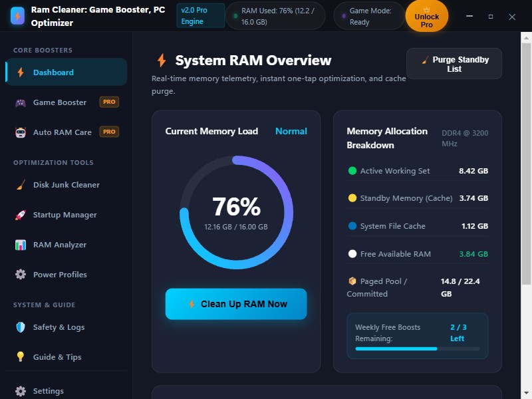The height and width of the screenshot is (399, 532).
Task: Switch to RAM Analyzer
Action: (66, 245)
